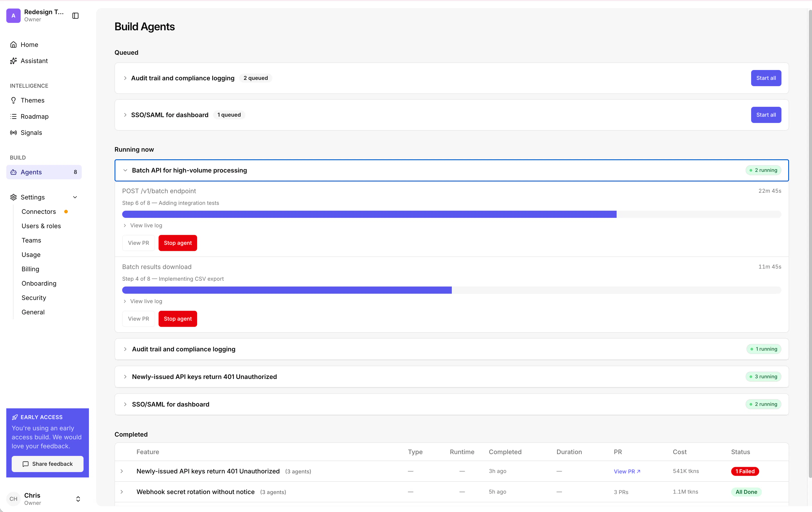Open the Security settings page

coord(34,298)
